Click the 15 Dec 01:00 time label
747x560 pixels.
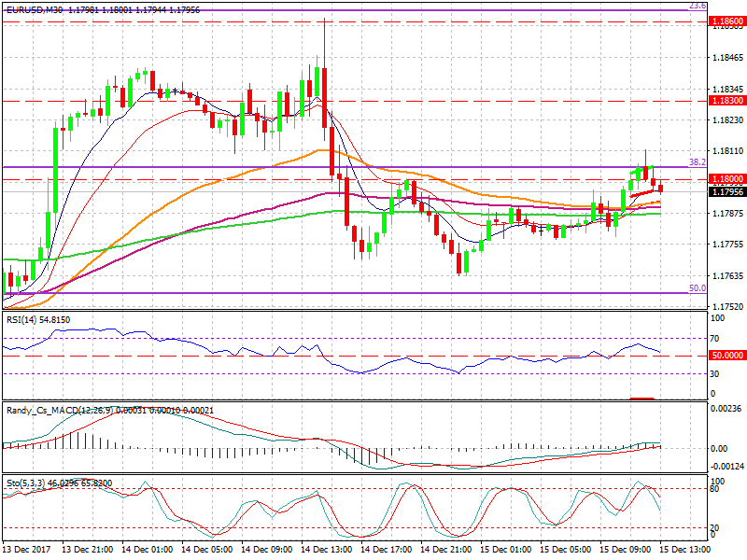coord(506,549)
